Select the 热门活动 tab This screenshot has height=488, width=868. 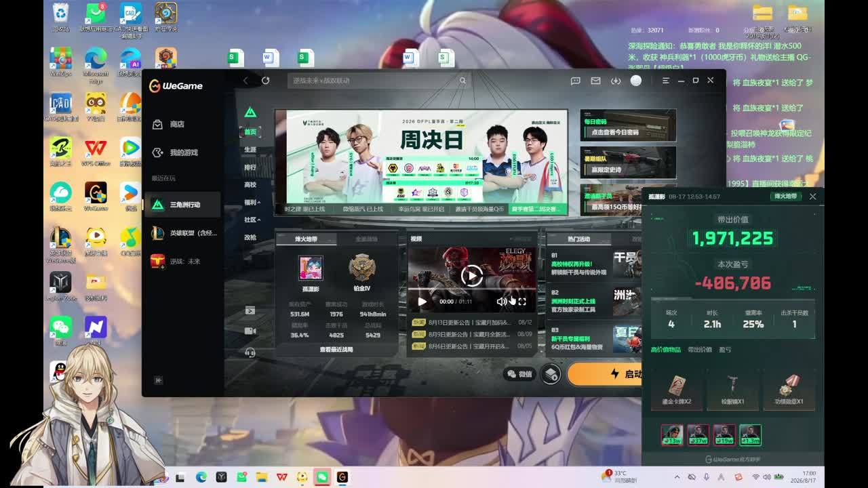point(578,239)
